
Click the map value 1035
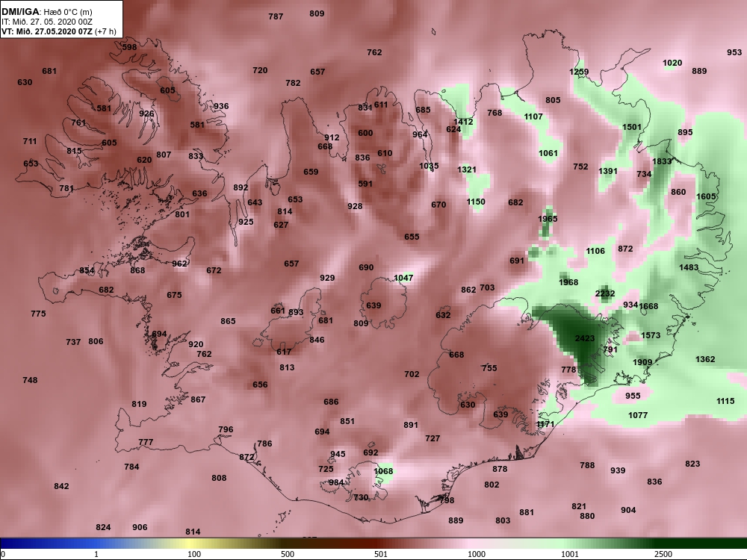429,166
